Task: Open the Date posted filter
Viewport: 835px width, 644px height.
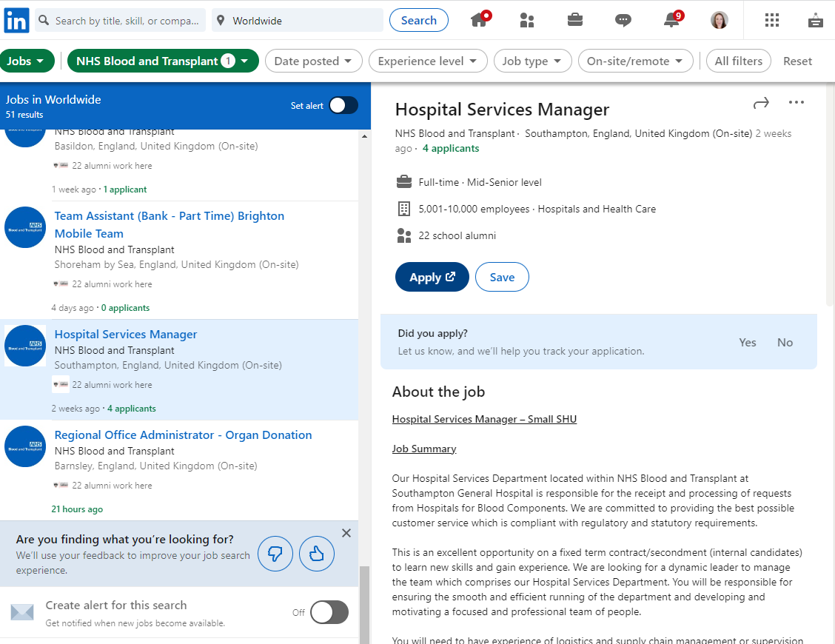Action: tap(314, 61)
